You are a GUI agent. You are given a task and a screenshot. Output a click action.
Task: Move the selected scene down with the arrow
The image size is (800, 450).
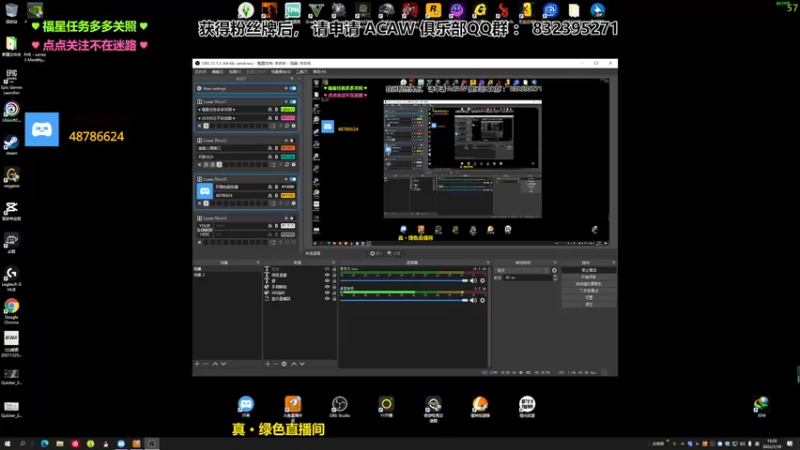(x=223, y=364)
